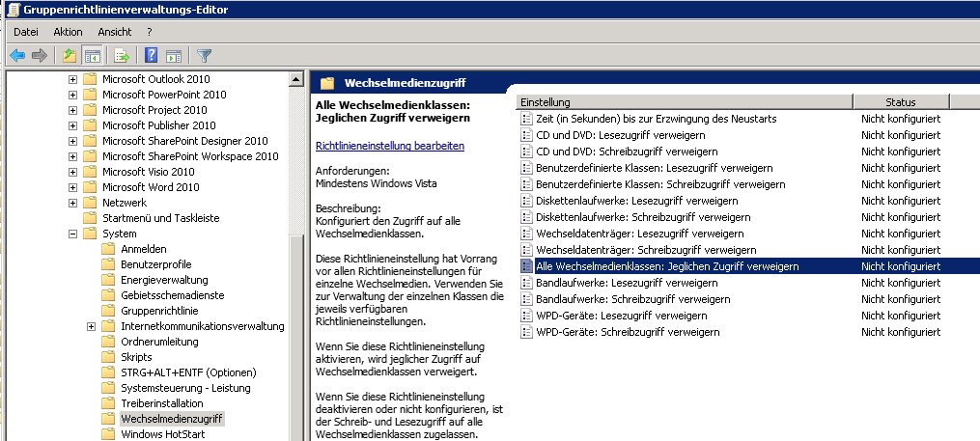Select the Treiberinstallation folder in tree
The width and height of the screenshot is (980, 441).
pos(161,403)
